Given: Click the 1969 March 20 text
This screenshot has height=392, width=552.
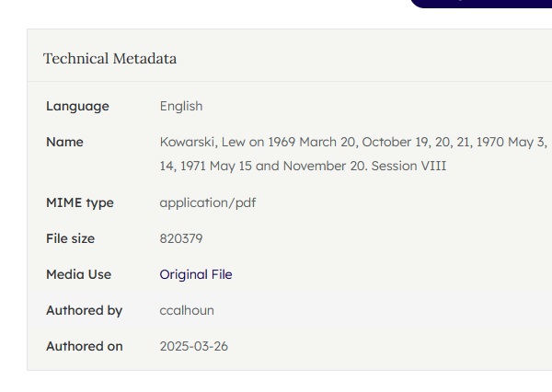Looking at the screenshot, I should click(x=312, y=142).
